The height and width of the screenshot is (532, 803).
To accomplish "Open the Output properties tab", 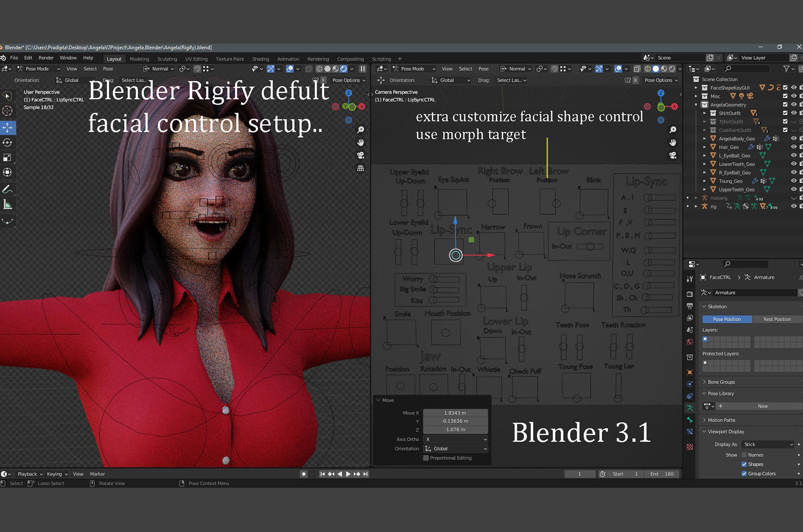I will coord(690,306).
